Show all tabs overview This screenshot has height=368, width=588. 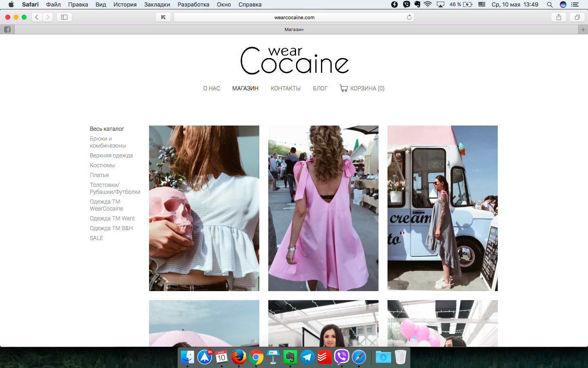point(577,17)
